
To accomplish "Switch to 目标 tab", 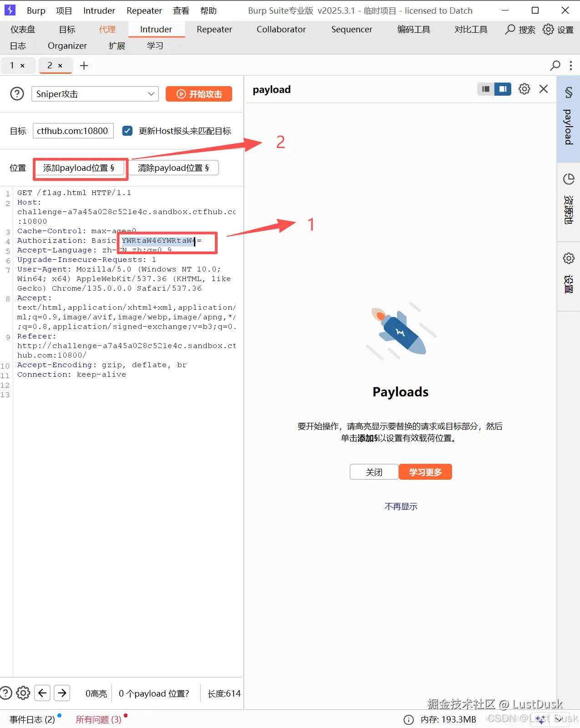I will point(67,30).
